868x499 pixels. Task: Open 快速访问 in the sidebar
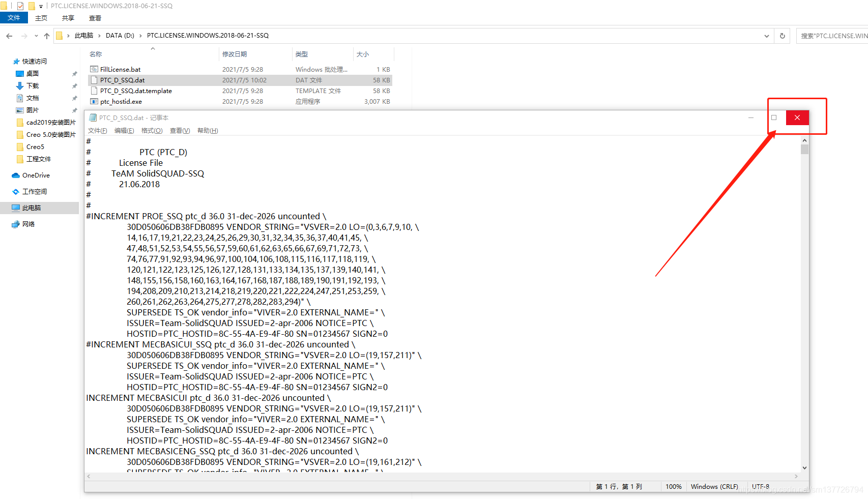tap(35, 61)
